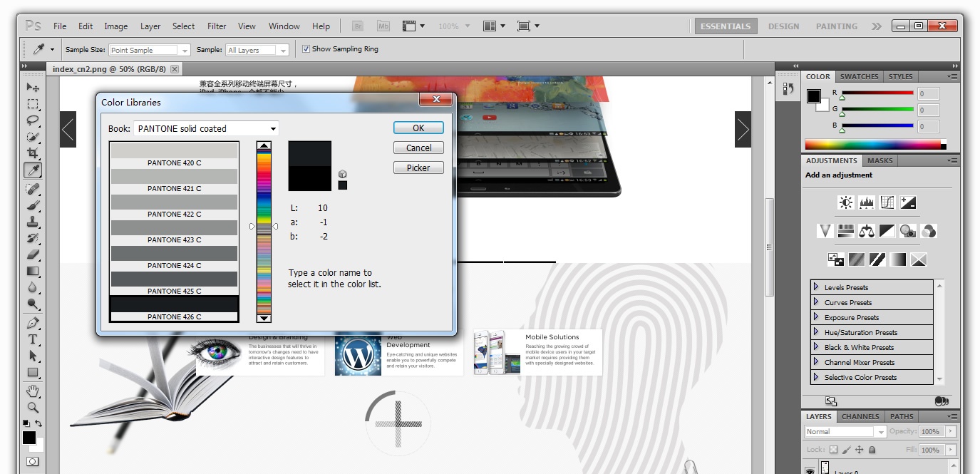Select the Dodge tool
The image size is (980, 474).
pos(33,303)
